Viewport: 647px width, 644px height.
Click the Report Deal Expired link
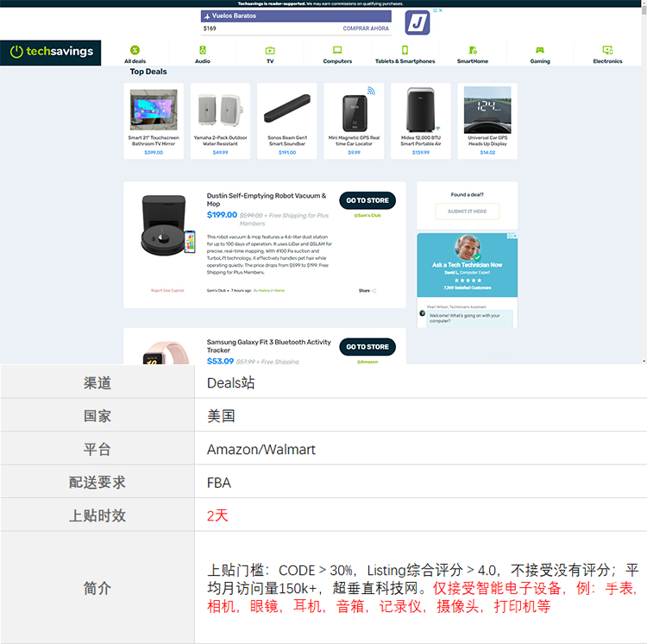tap(167, 291)
